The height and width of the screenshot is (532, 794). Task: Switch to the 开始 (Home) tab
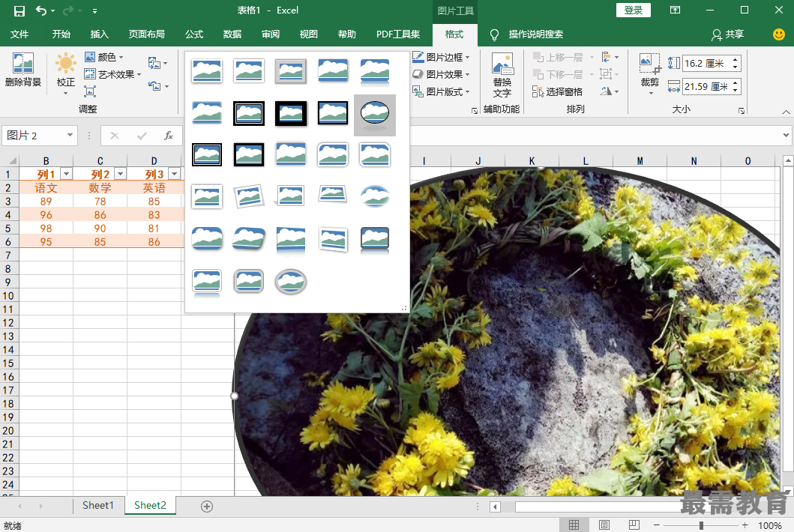click(x=61, y=34)
